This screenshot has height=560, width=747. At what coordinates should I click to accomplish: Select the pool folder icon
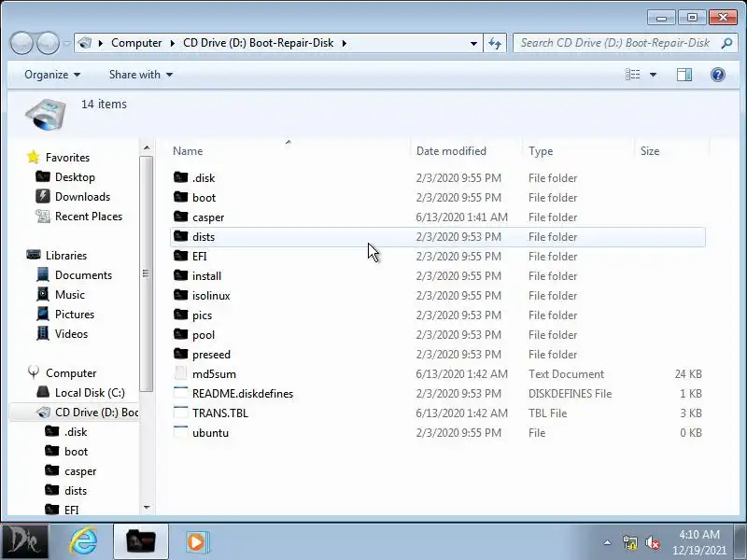180,334
